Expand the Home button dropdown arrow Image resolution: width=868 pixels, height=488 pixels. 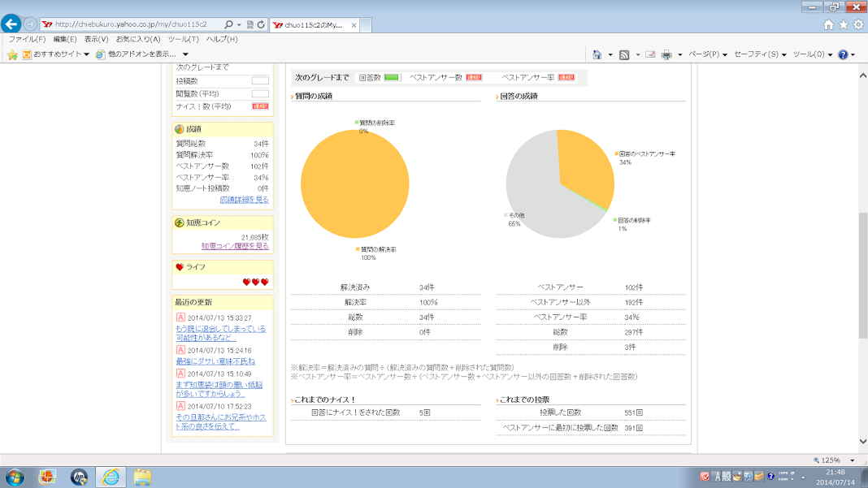click(x=610, y=54)
